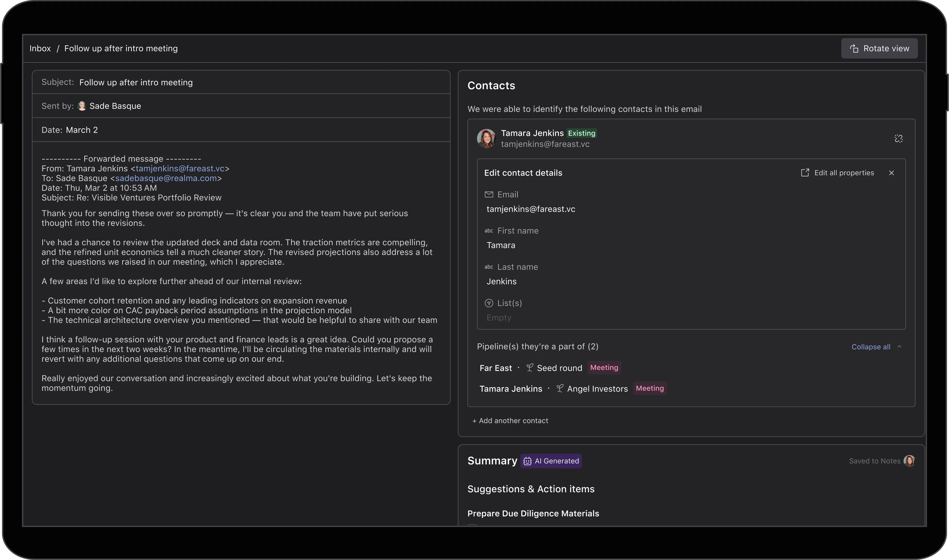
Task: Click the Meeting tag on Angel Investors
Action: click(x=650, y=388)
